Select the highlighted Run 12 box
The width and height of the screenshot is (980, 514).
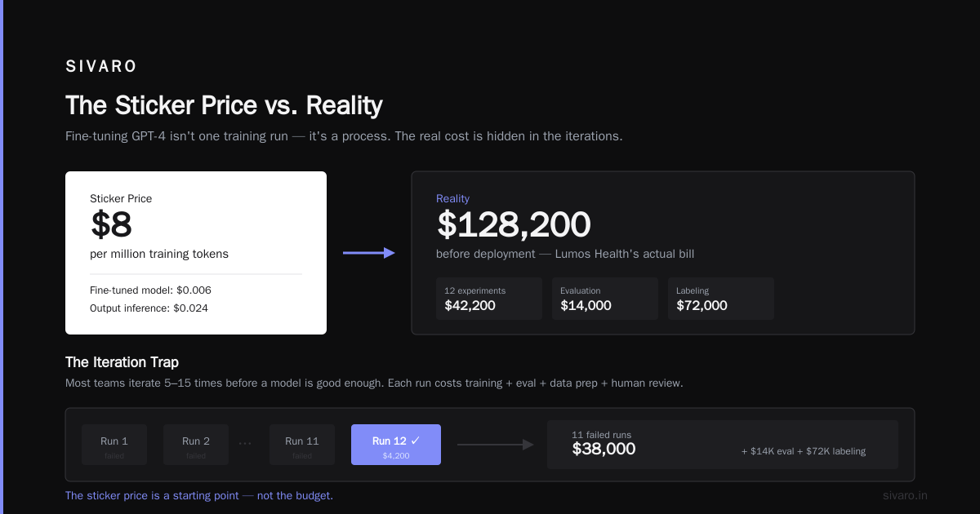tap(396, 445)
